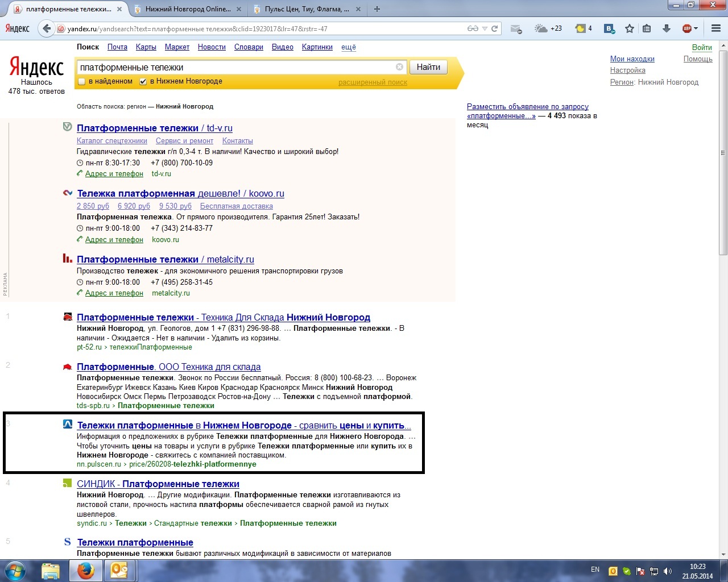Open 'расширенный поиск' advanced search link

coord(373,82)
